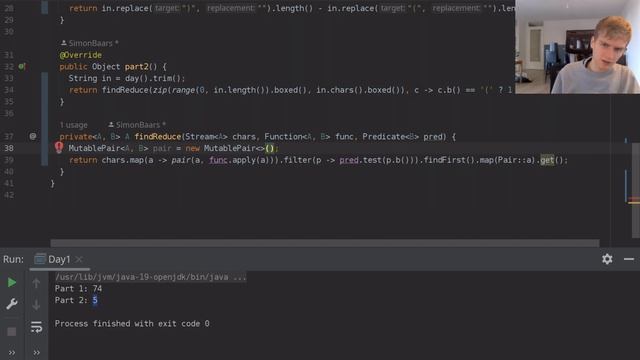Expand more console actions chevrons
Image resolution: width=640 pixels, height=360 pixels.
(36, 353)
